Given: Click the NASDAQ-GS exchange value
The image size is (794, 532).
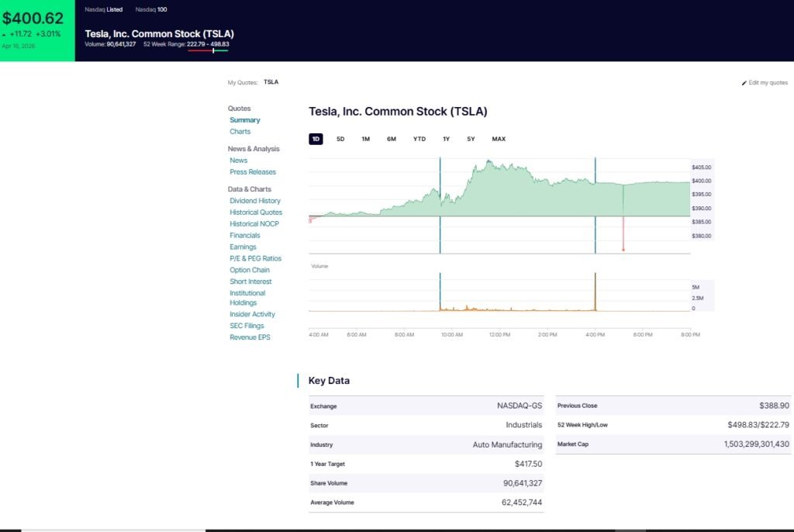Looking at the screenshot, I should [x=520, y=406].
